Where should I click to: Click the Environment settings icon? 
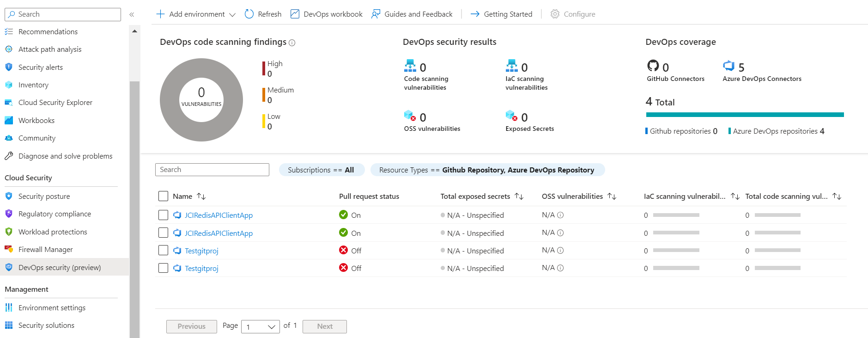[9, 307]
